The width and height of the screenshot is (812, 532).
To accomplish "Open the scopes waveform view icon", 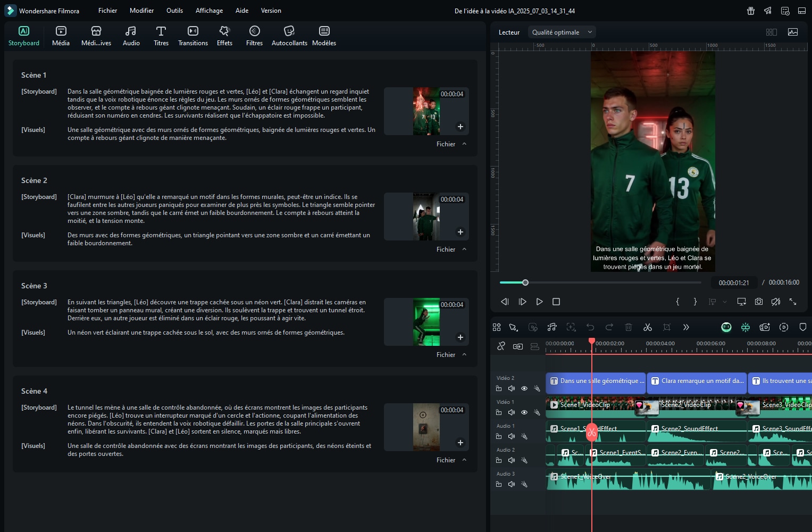I will click(x=793, y=32).
